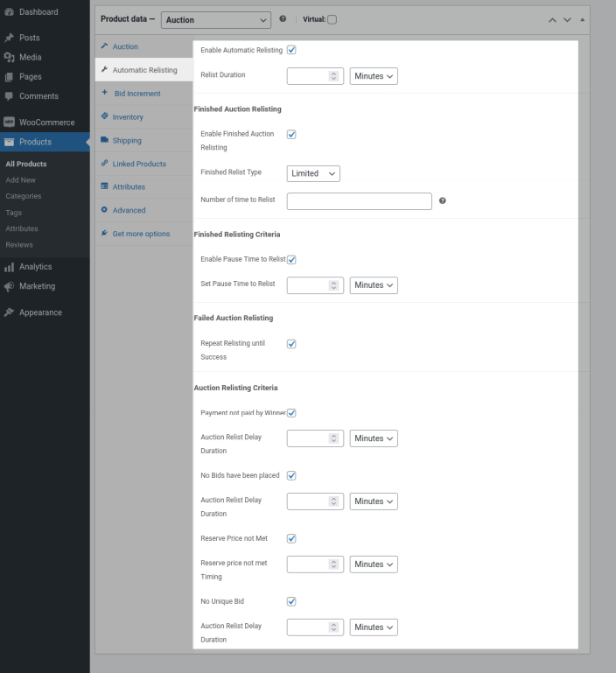This screenshot has height=673, width=616.
Task: Click the Number of time to Relist field
Action: (x=359, y=201)
